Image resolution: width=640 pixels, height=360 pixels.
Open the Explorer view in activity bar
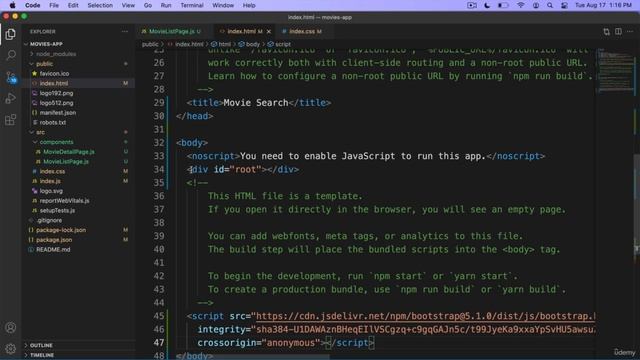[11, 34]
